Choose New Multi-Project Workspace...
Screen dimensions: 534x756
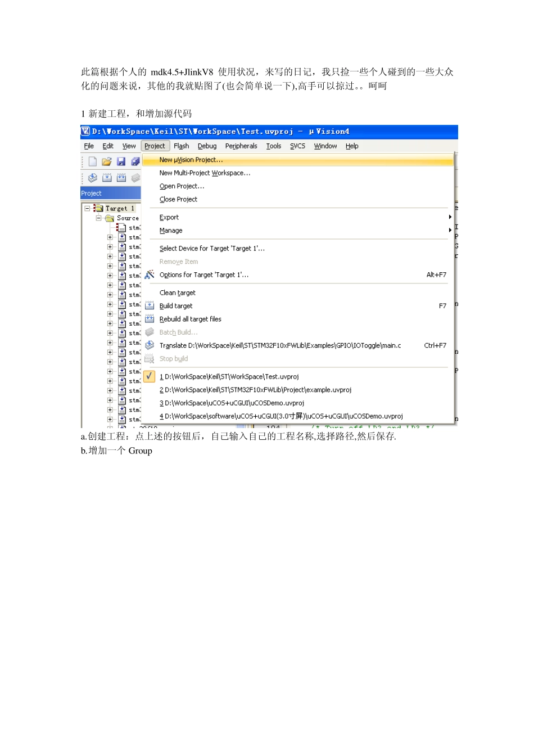point(298,173)
